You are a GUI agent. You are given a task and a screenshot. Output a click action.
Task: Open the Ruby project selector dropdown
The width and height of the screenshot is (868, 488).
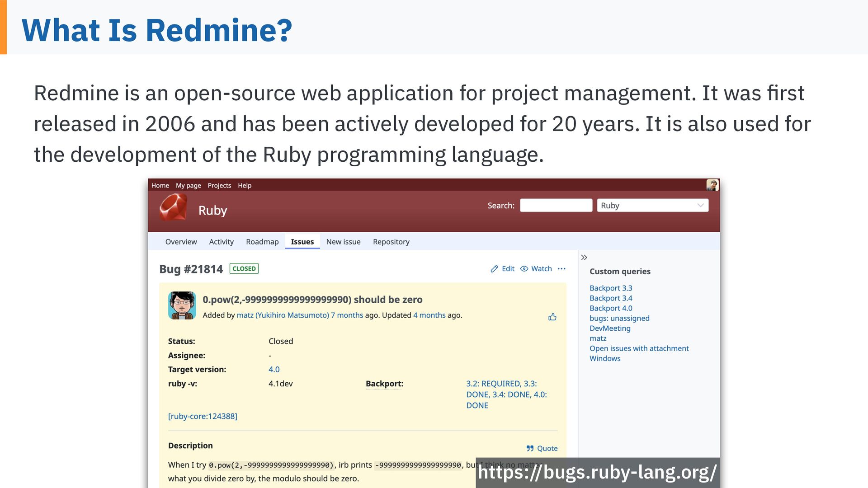point(653,205)
